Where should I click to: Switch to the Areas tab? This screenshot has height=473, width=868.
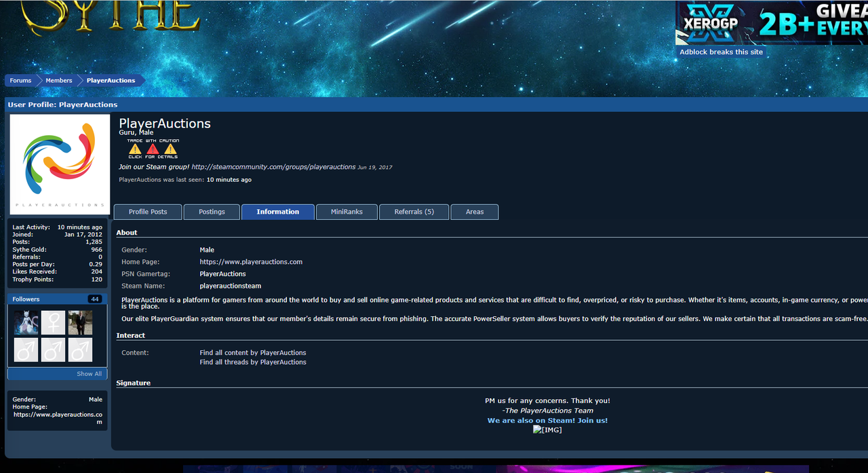(x=475, y=212)
